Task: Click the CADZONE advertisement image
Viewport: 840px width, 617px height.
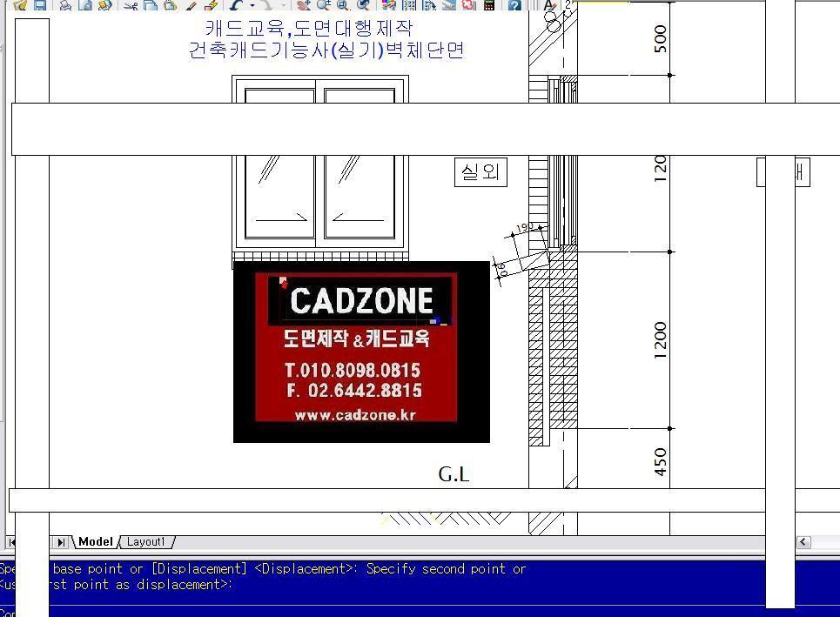Action: pos(361,352)
